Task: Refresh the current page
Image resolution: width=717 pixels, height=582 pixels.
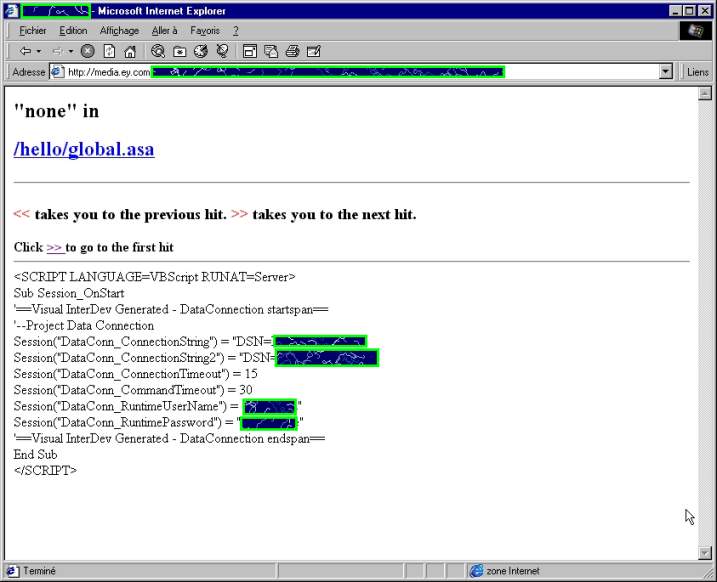Action: pyautogui.click(x=109, y=51)
